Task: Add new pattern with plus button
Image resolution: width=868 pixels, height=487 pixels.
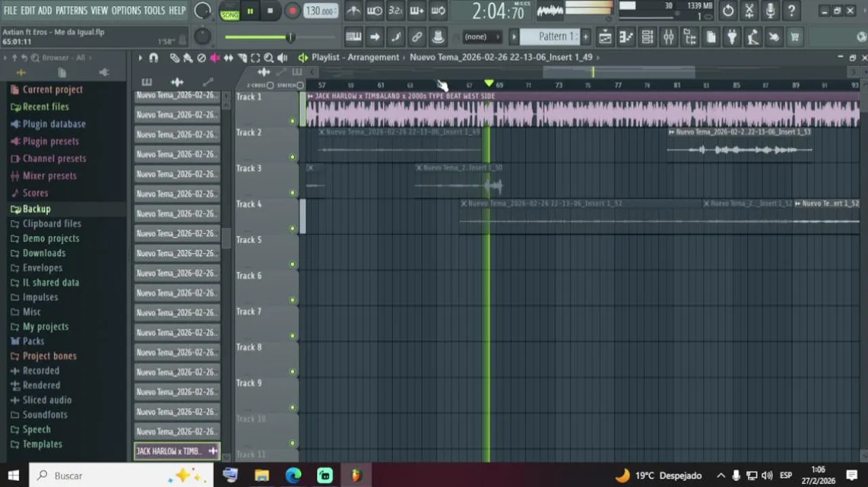Action: click(x=585, y=37)
